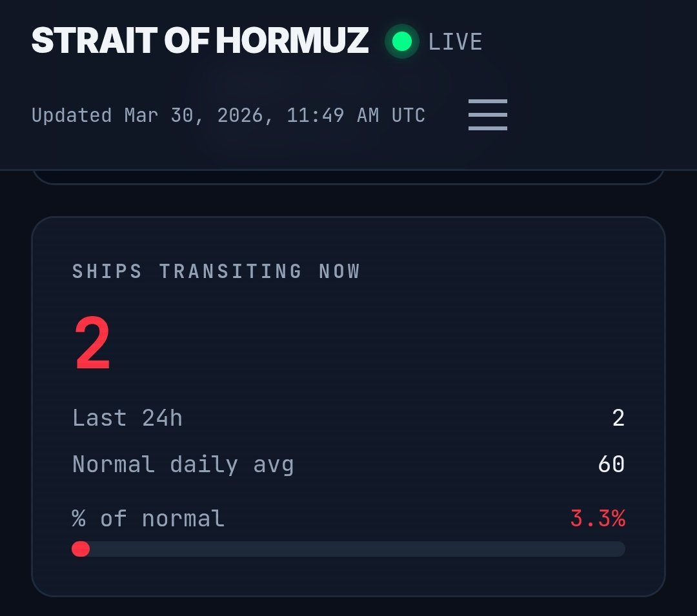Image resolution: width=697 pixels, height=616 pixels.
Task: Click the 11:49 AM UTC time text
Action: point(356,115)
